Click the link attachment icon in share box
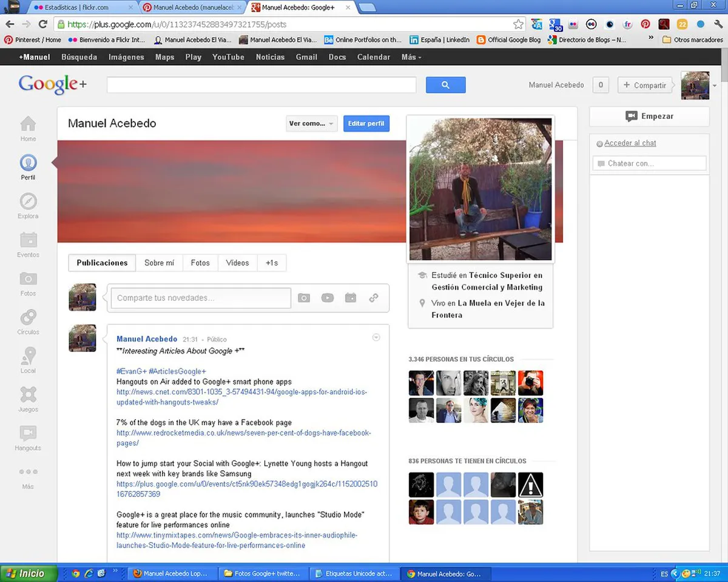 374,298
